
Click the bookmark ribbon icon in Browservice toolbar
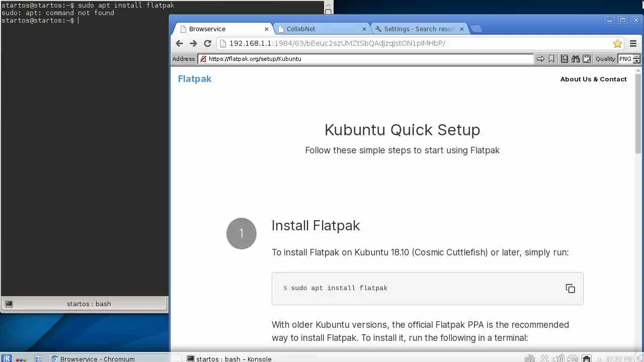pyautogui.click(x=551, y=59)
